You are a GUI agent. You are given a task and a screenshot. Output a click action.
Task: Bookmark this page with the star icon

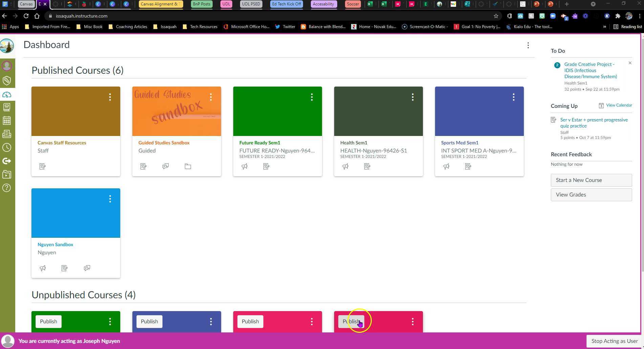496,16
